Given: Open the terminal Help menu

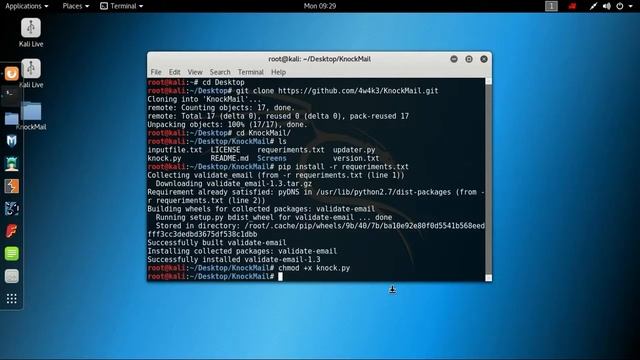Looking at the screenshot, I should coord(278,72).
